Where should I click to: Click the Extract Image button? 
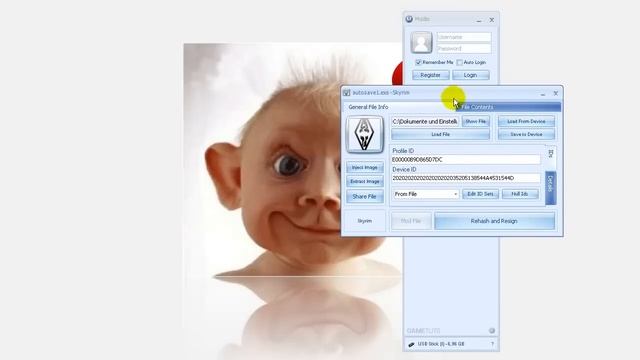tap(364, 181)
